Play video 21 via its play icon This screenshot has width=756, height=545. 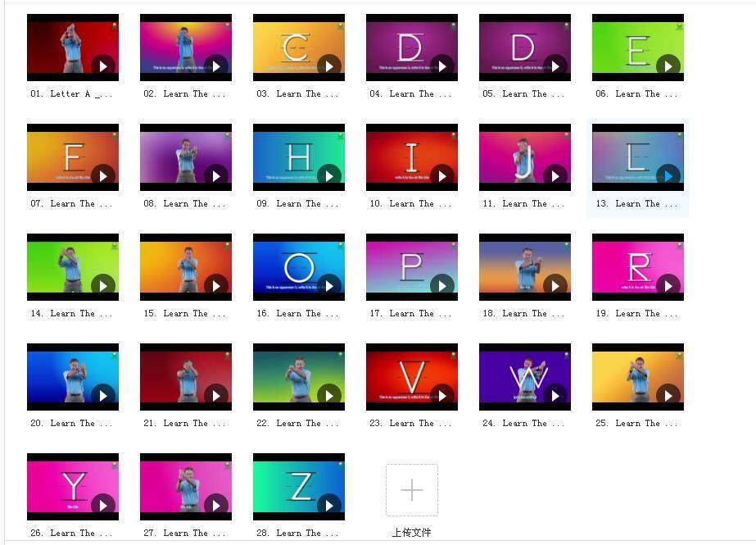pyautogui.click(x=216, y=396)
